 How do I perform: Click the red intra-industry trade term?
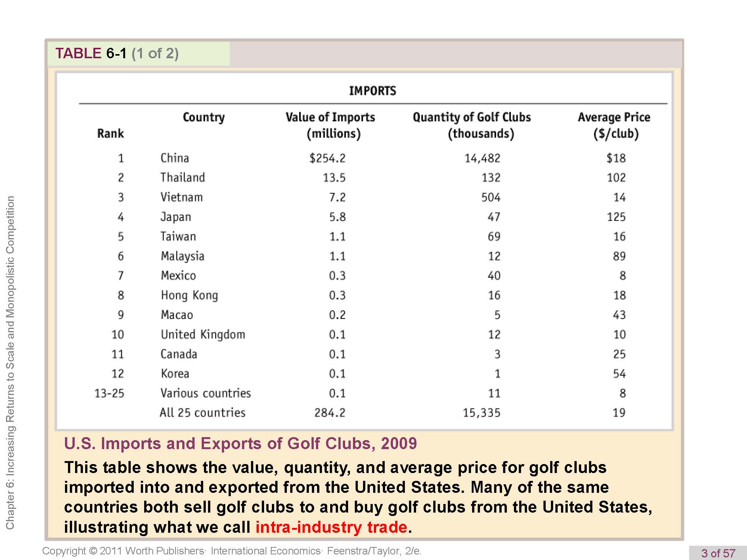[x=331, y=527]
